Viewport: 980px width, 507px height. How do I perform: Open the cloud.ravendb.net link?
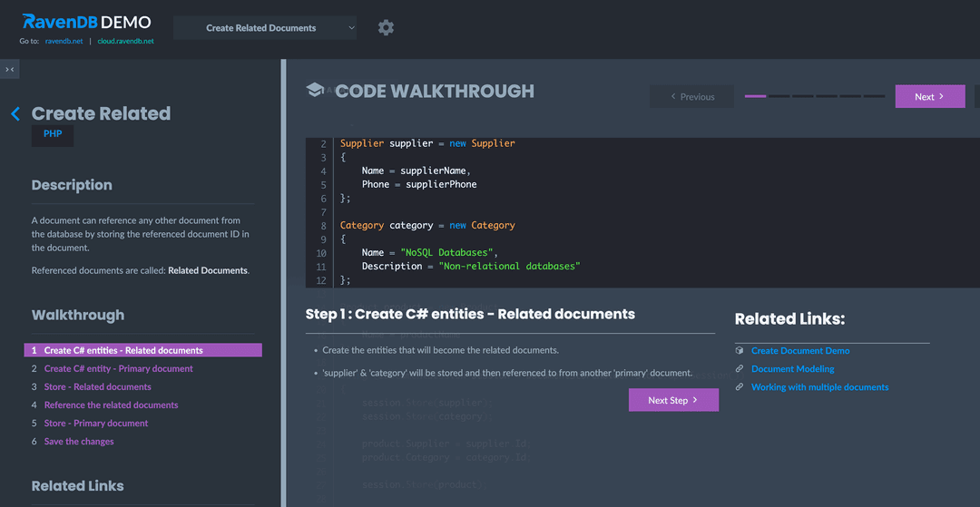point(125,41)
